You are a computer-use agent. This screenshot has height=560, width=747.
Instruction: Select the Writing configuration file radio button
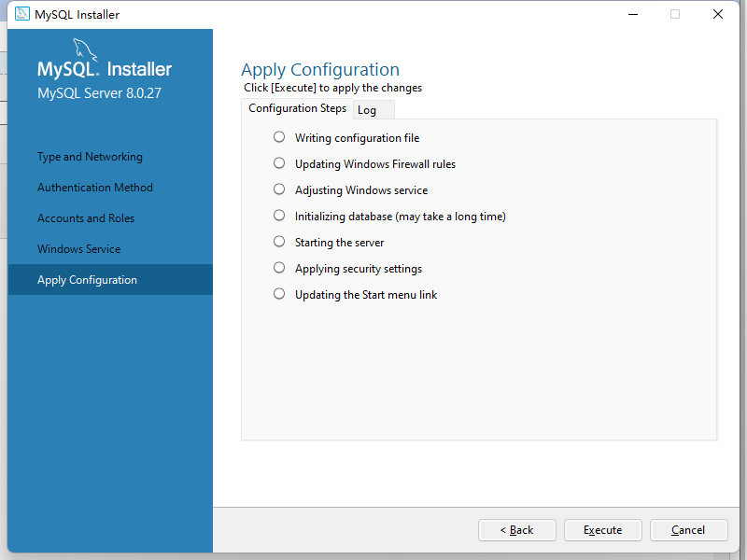pos(279,137)
